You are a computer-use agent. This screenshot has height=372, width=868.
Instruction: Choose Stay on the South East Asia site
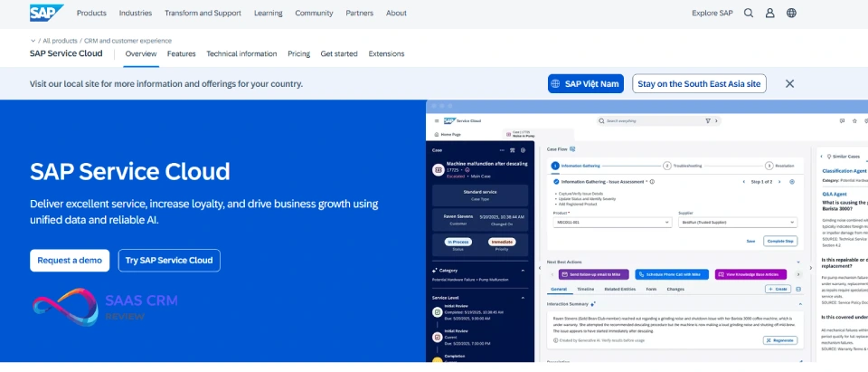point(699,84)
